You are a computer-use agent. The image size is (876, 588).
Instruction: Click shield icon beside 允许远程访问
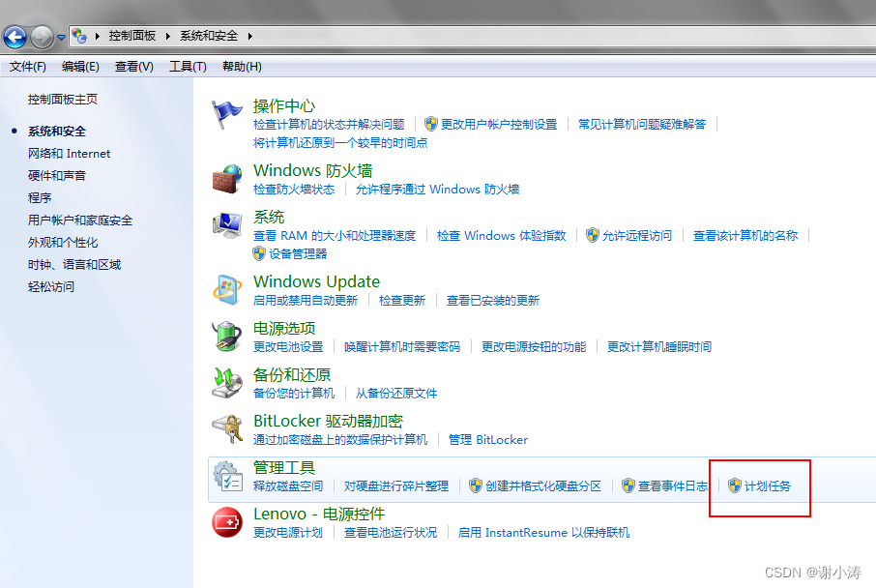coord(593,235)
